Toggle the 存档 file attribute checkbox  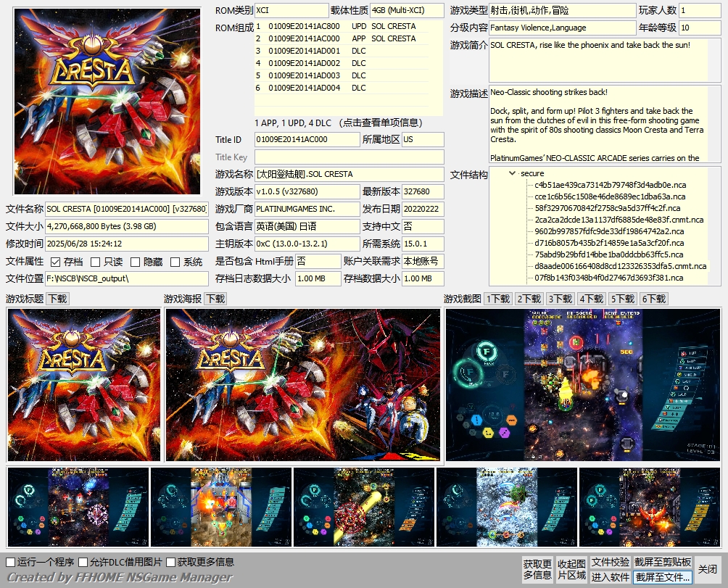click(55, 262)
